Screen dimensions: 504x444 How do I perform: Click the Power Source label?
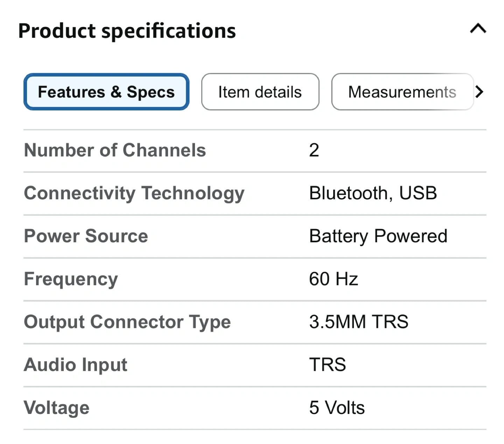coord(86,236)
